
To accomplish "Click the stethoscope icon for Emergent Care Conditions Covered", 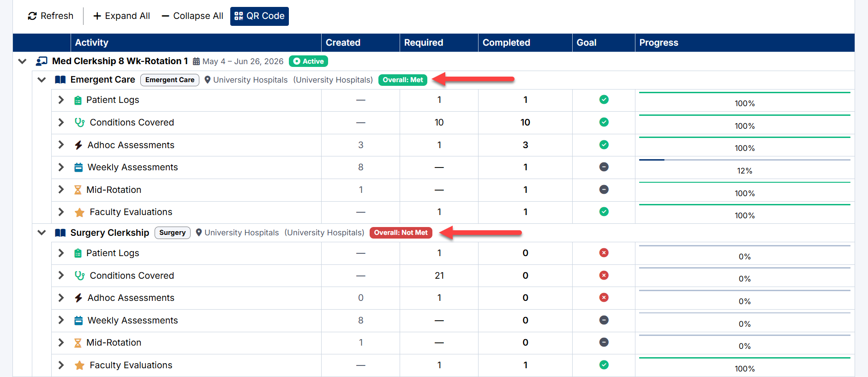I will pos(79,122).
